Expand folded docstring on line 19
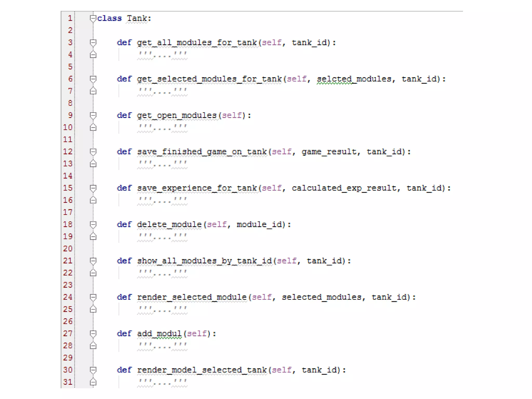Image resolution: width=532 pixels, height=399 pixels. tap(162, 237)
